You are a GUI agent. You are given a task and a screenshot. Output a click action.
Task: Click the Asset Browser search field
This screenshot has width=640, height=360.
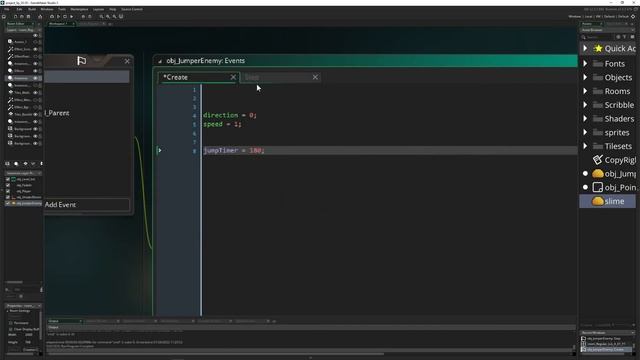click(x=598, y=37)
